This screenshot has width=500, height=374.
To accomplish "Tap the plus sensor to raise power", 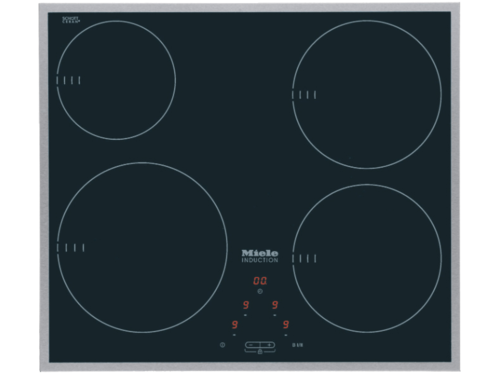I will pos(268,345).
